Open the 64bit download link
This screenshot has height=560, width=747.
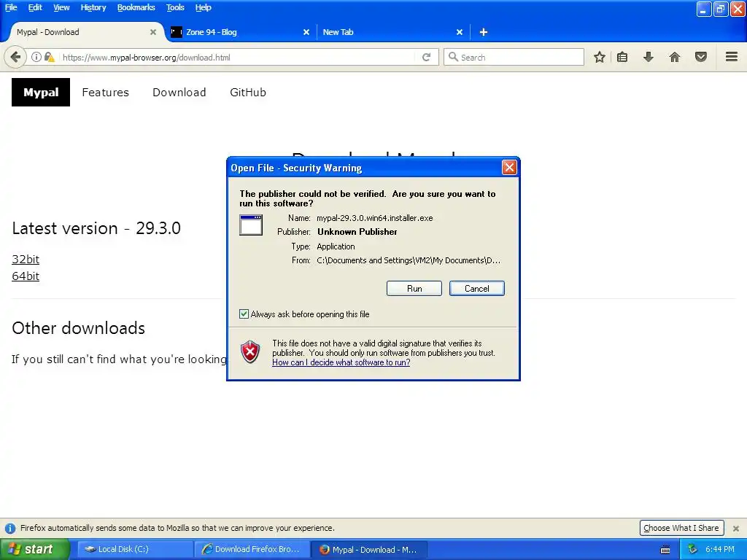click(x=26, y=276)
